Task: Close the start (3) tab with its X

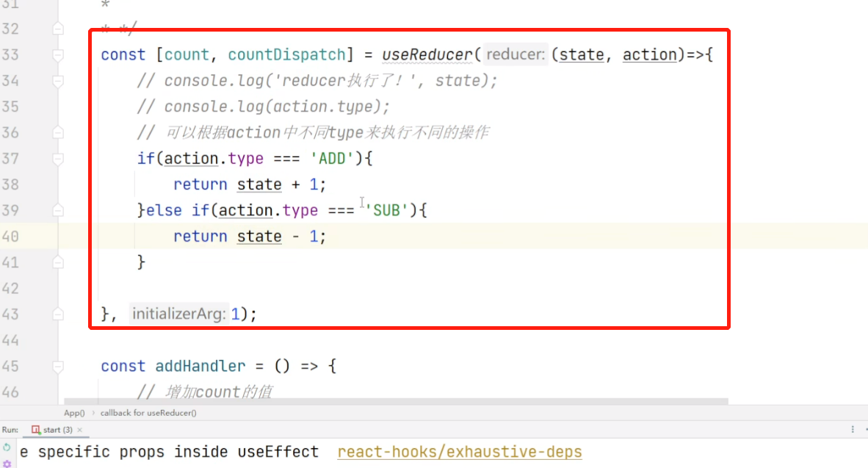Action: click(79, 430)
